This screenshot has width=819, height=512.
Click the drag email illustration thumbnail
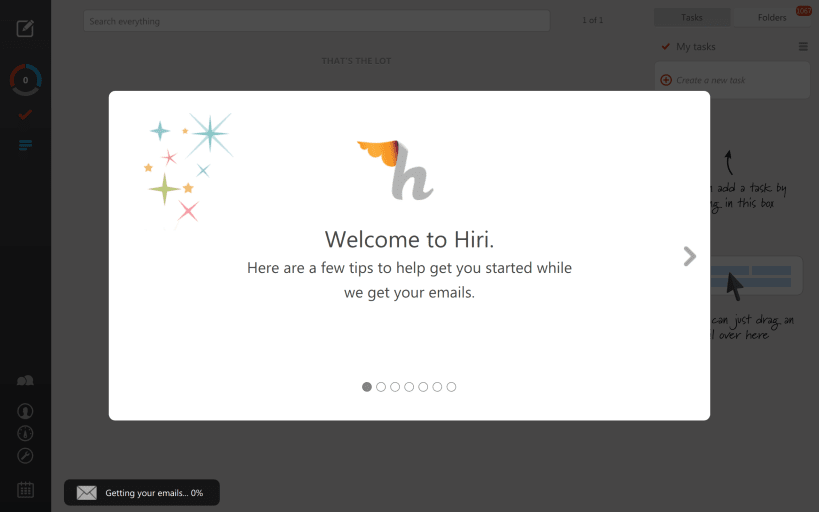[x=756, y=276]
